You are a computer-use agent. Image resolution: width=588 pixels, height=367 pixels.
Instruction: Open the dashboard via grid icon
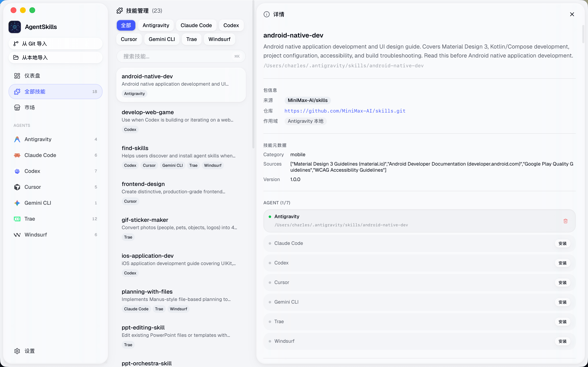coord(17,76)
